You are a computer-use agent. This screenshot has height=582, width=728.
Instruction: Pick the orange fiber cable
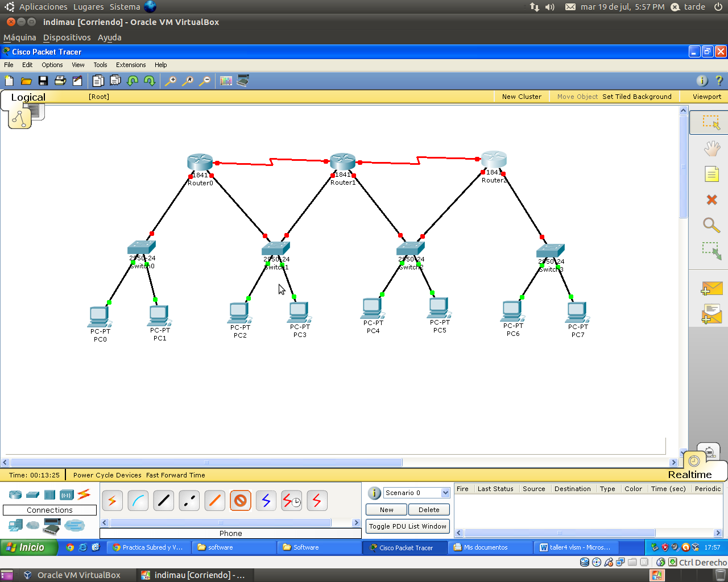214,501
